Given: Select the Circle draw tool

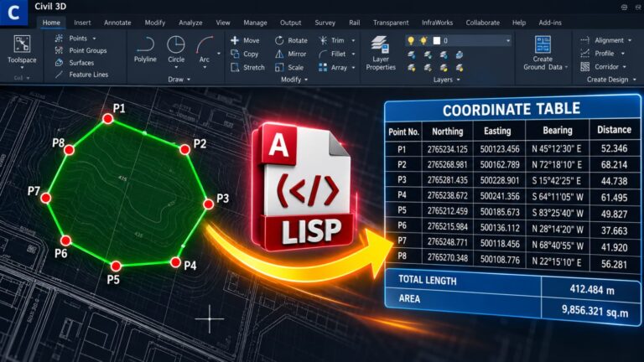Looking at the screenshot, I should [176, 49].
